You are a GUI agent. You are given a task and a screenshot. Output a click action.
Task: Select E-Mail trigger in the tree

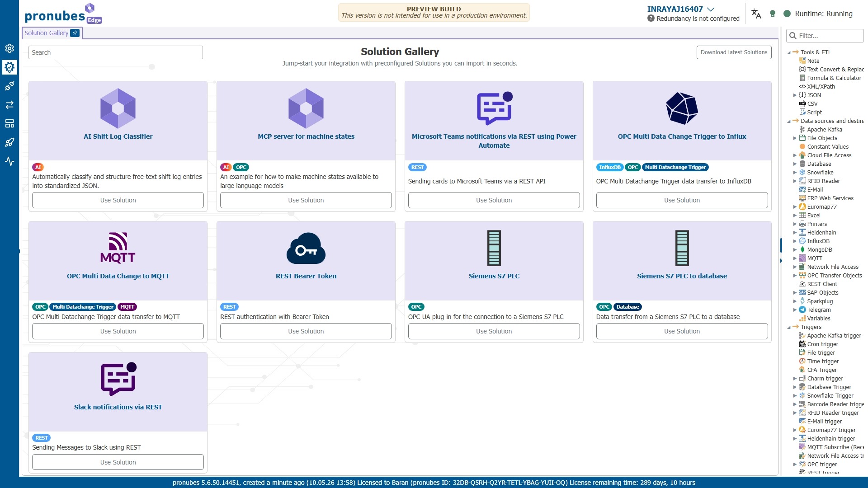click(x=825, y=422)
